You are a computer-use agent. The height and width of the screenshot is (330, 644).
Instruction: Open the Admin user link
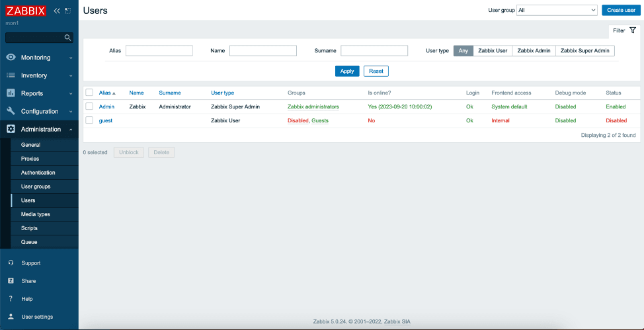tap(106, 106)
